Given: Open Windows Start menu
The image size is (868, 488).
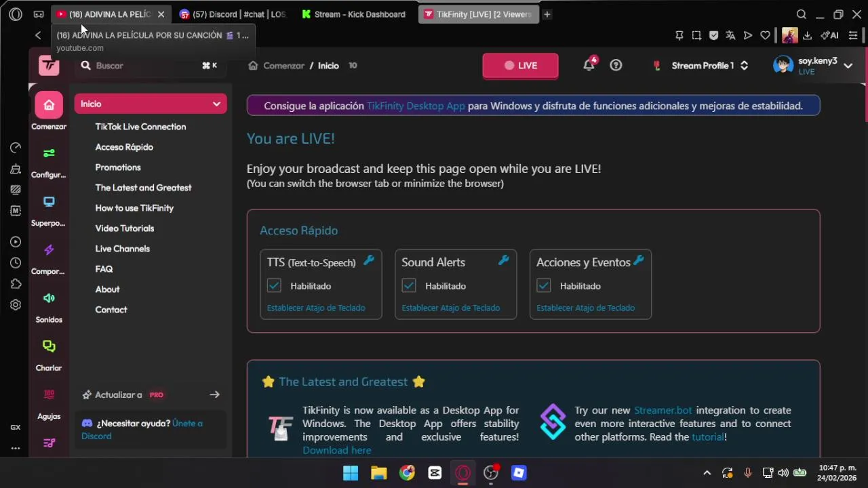Looking at the screenshot, I should (351, 473).
